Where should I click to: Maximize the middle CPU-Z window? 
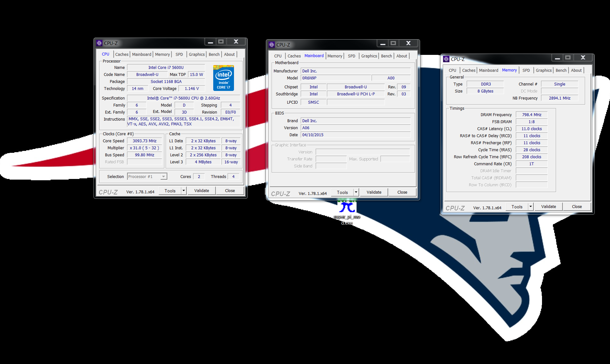[393, 43]
